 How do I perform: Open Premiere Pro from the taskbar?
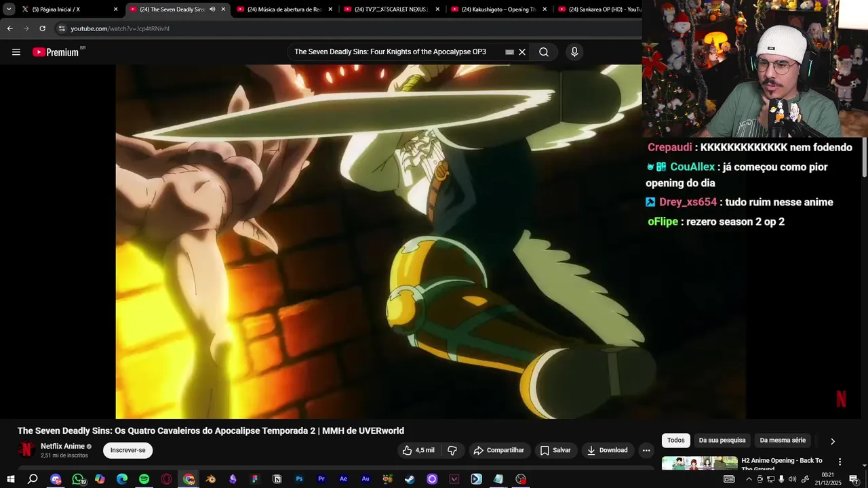coord(321,479)
